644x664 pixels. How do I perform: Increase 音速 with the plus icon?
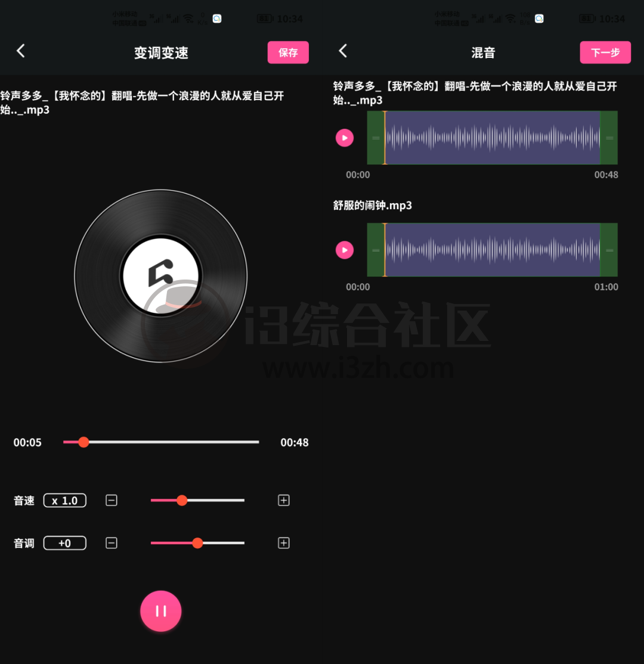tap(283, 500)
